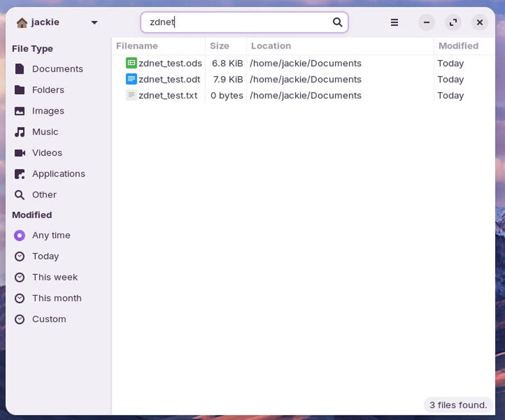Select zdnet_test.odt filename
505x420 pixels.
click(x=170, y=79)
